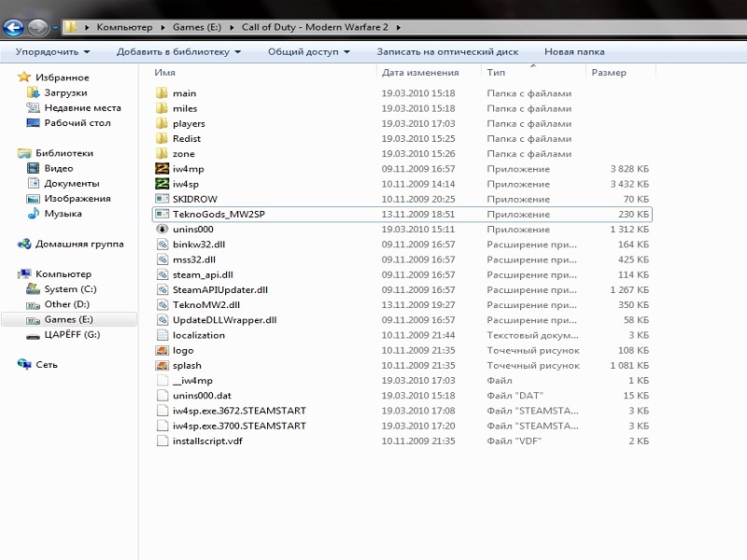This screenshot has width=747, height=560.
Task: Open the ЦАРЁFF (G:) drive
Action: tap(72, 334)
